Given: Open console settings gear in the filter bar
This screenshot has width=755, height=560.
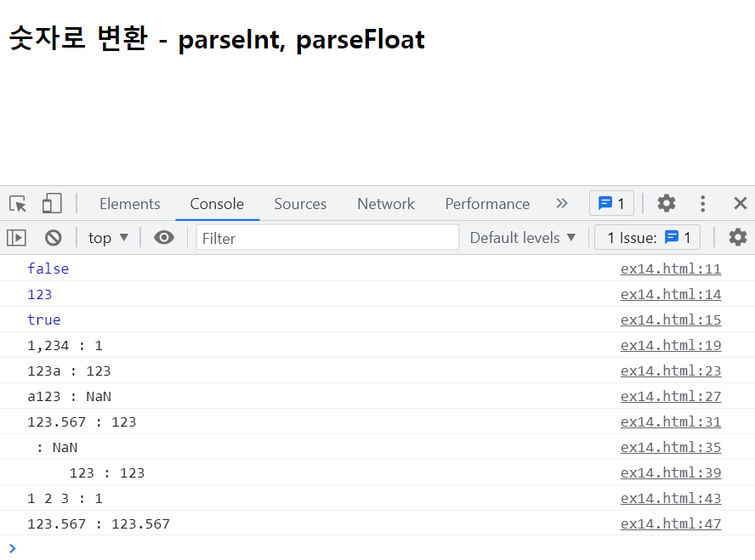Looking at the screenshot, I should 737,237.
